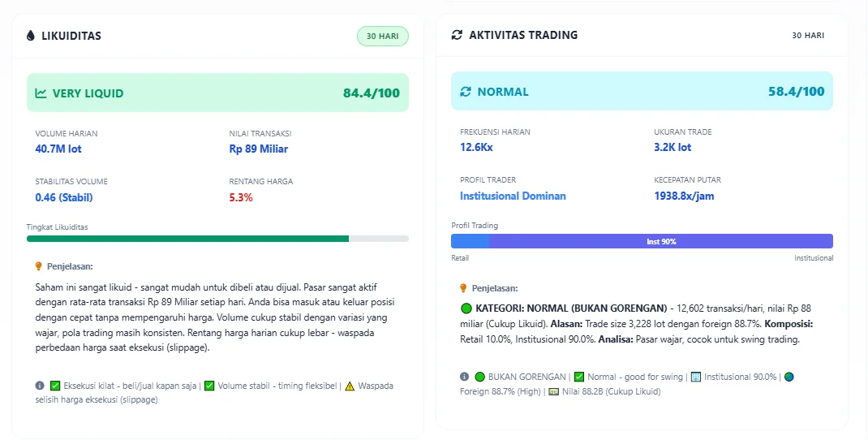Click the info icon before Bukan Gorengan footer
Screen dimensions: 868x440
464,377
